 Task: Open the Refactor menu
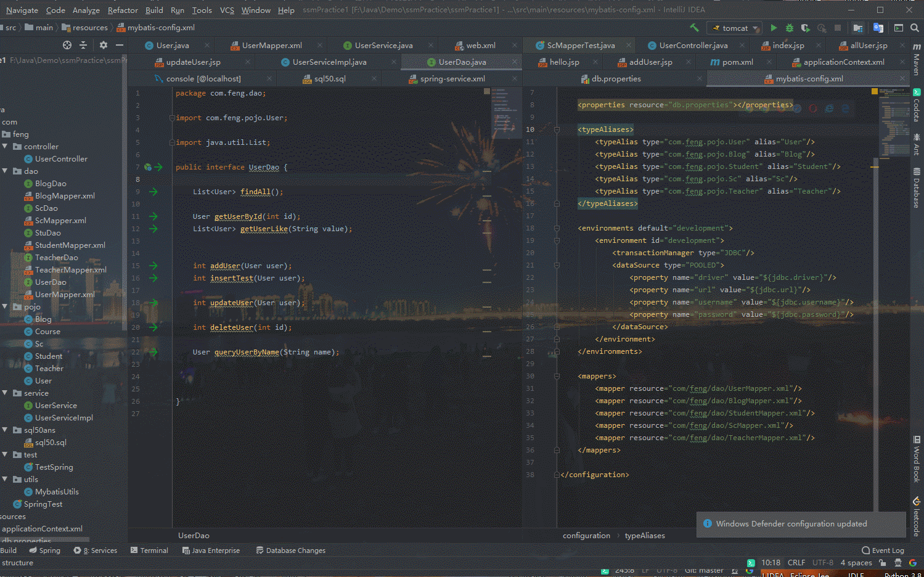click(123, 10)
